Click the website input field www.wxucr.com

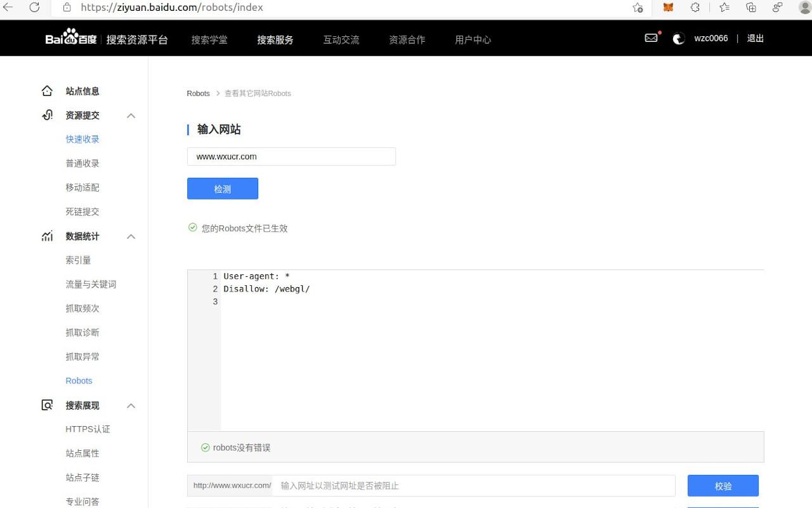click(291, 156)
